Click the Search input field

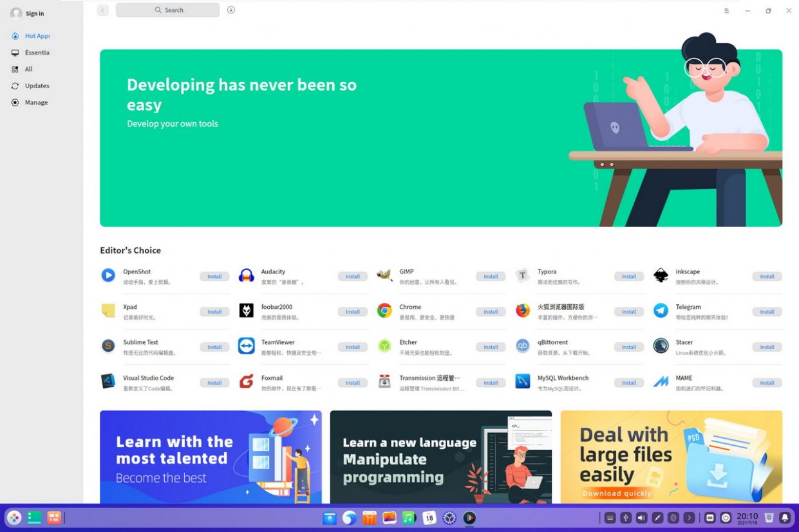pyautogui.click(x=168, y=10)
